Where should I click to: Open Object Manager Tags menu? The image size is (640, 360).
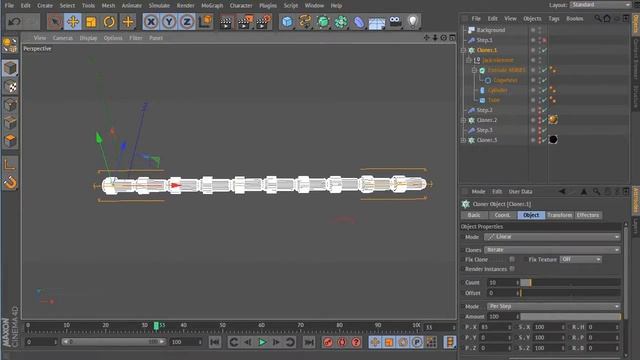click(553, 19)
